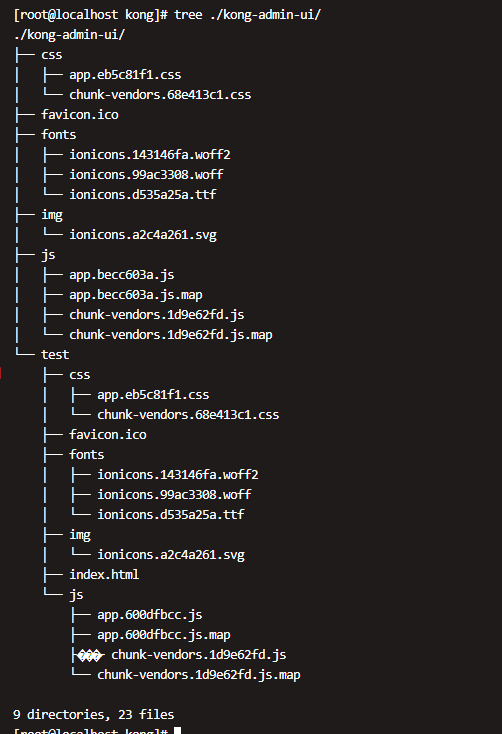Select the top-level fonts directory
The height and width of the screenshot is (734, 502).
[59, 135]
